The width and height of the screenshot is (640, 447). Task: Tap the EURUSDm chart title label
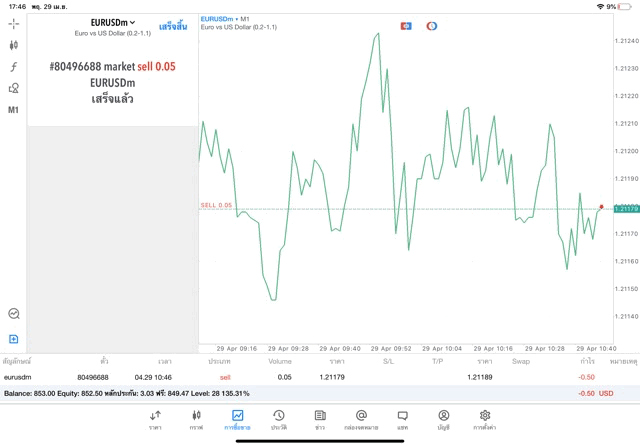[x=217, y=19]
